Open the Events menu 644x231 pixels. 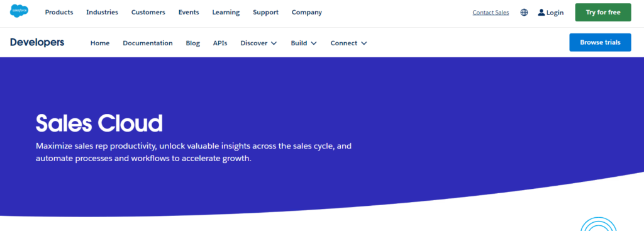pos(189,13)
